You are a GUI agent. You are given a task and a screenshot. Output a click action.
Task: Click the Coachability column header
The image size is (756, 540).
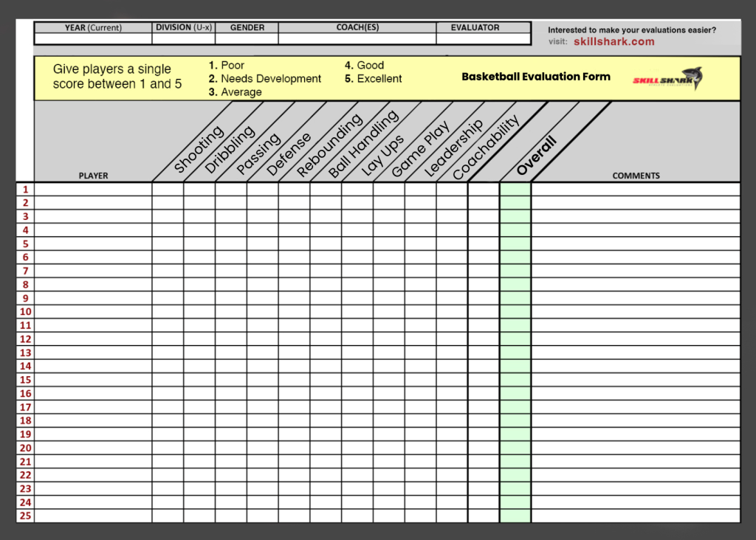(486, 147)
